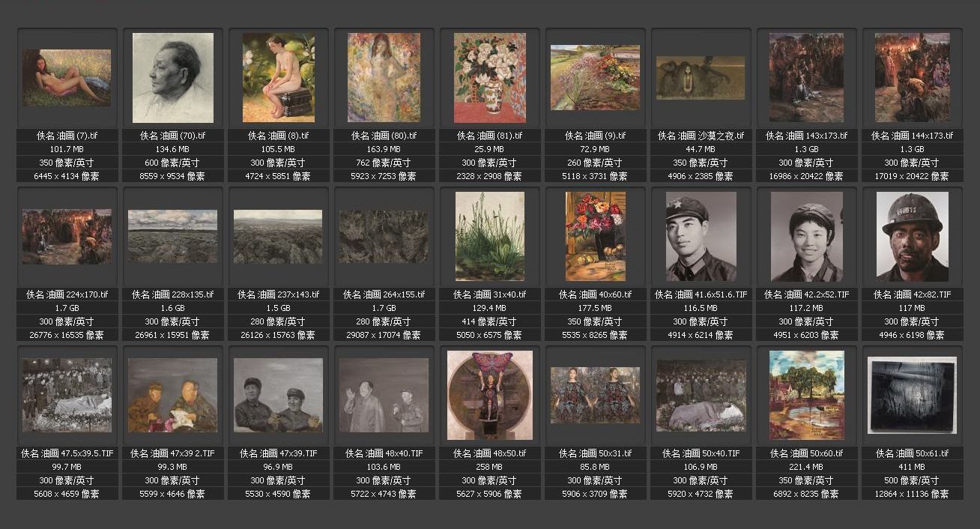Choose the 佚名 油画 144x173.tif image

(x=912, y=78)
